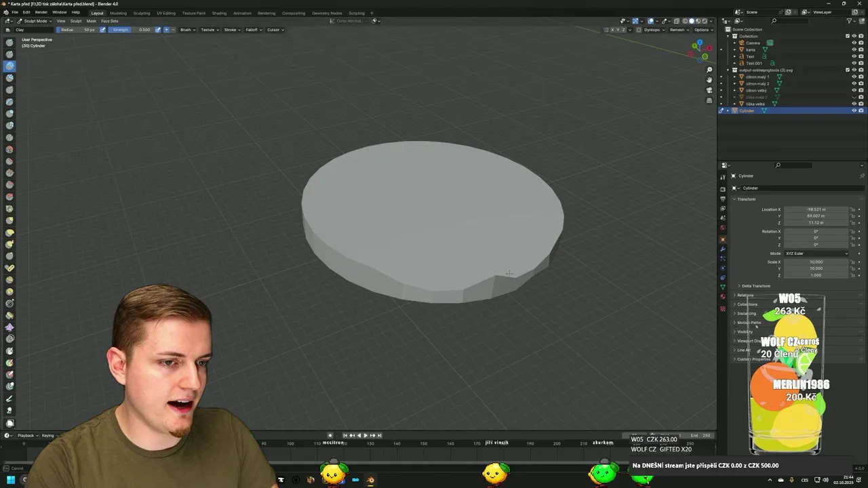Open rotation Mode XYZ Euler dropdown

[816, 253]
